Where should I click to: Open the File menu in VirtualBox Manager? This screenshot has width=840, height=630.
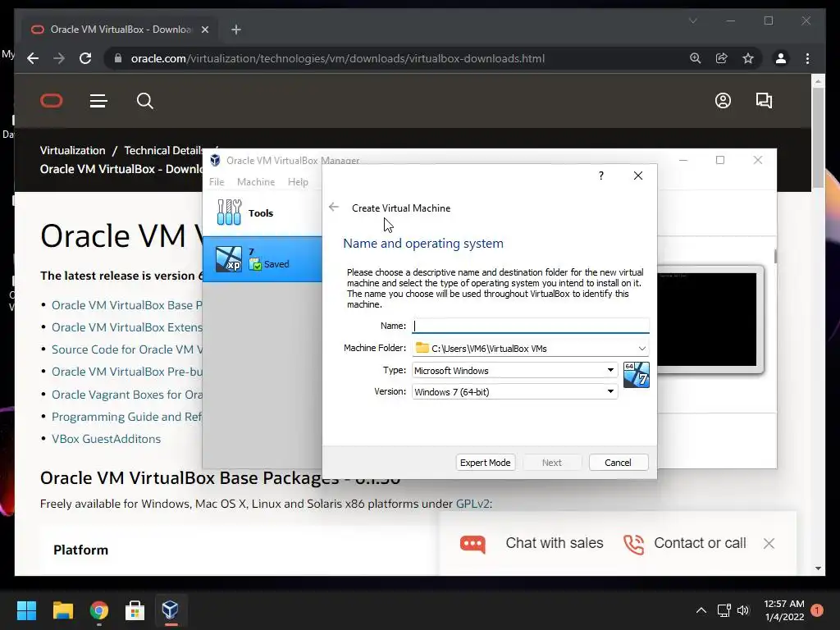tap(217, 182)
